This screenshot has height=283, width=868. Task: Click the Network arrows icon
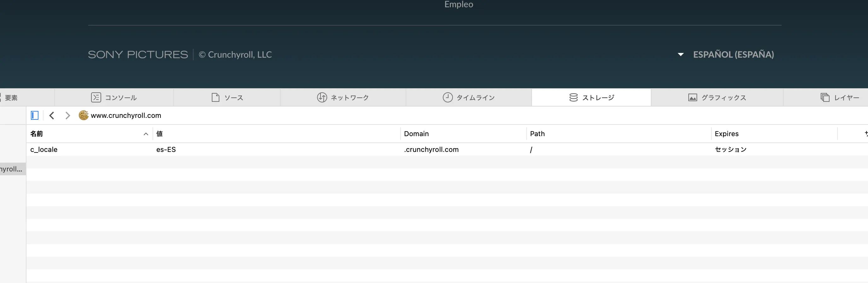[322, 97]
